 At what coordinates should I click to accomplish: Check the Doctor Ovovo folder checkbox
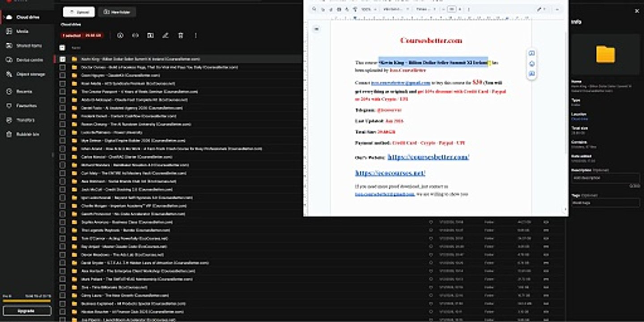coord(62,68)
